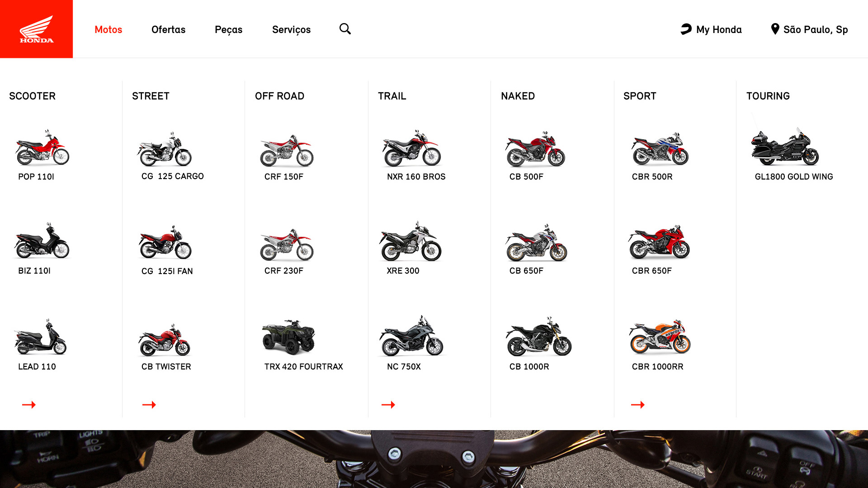This screenshot has width=868, height=488.
Task: Click the red arrow under Trail column
Action: (388, 404)
